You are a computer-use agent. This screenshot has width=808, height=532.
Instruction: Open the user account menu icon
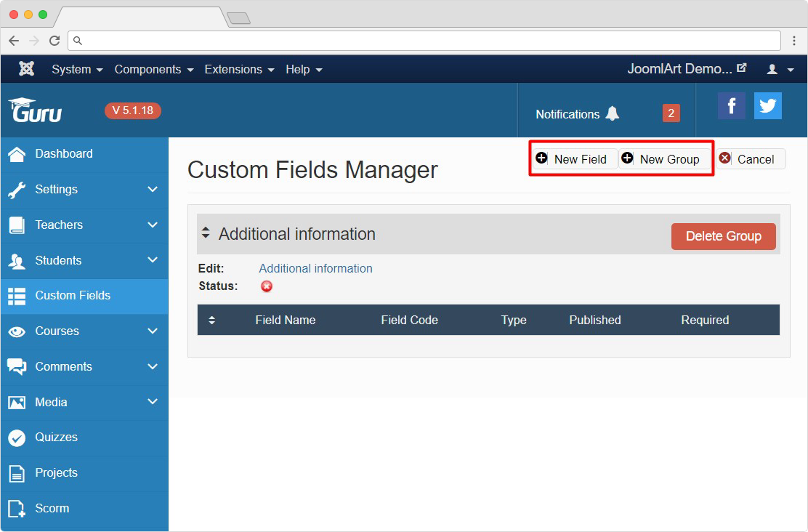click(x=780, y=70)
